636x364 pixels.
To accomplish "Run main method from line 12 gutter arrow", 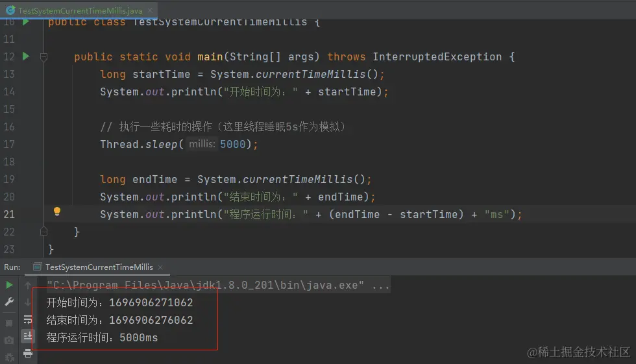I will point(26,56).
